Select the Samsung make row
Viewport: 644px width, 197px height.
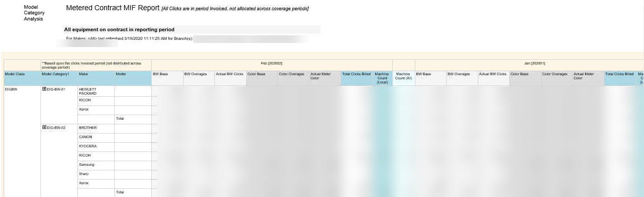pos(96,165)
